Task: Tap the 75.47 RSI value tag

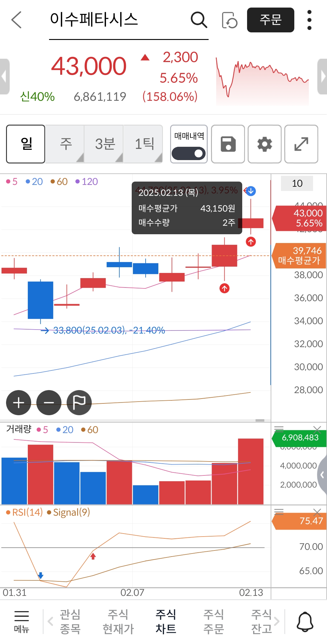Action: point(299,521)
